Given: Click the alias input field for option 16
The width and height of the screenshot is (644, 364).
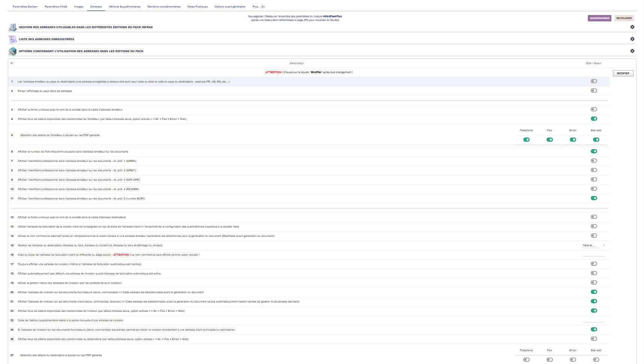Looking at the screenshot, I should click(593, 255).
